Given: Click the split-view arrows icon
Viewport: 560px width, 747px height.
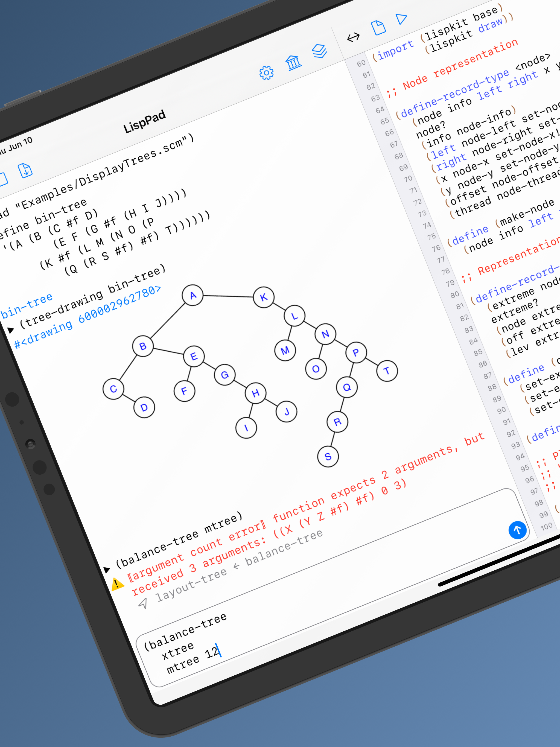Looking at the screenshot, I should click(353, 37).
